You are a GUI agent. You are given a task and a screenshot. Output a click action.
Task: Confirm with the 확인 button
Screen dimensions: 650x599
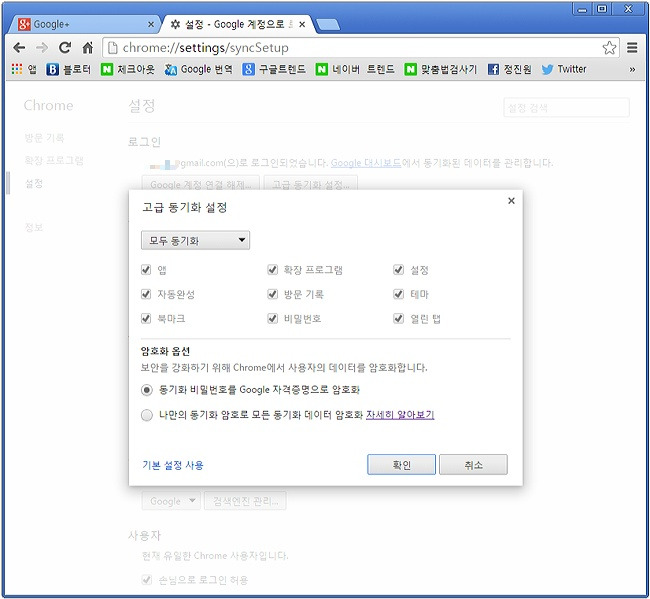pyautogui.click(x=401, y=465)
